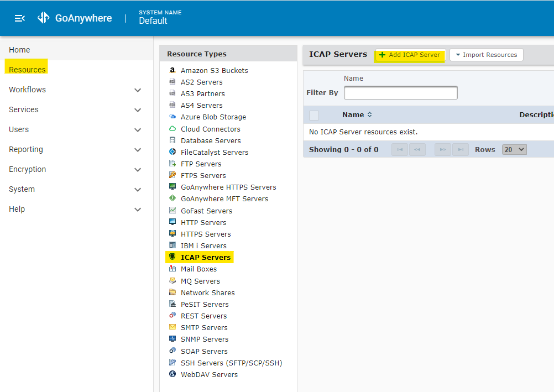Click the SNMP Servers monitor icon
This screenshot has height=392, width=554.
coord(173,338)
